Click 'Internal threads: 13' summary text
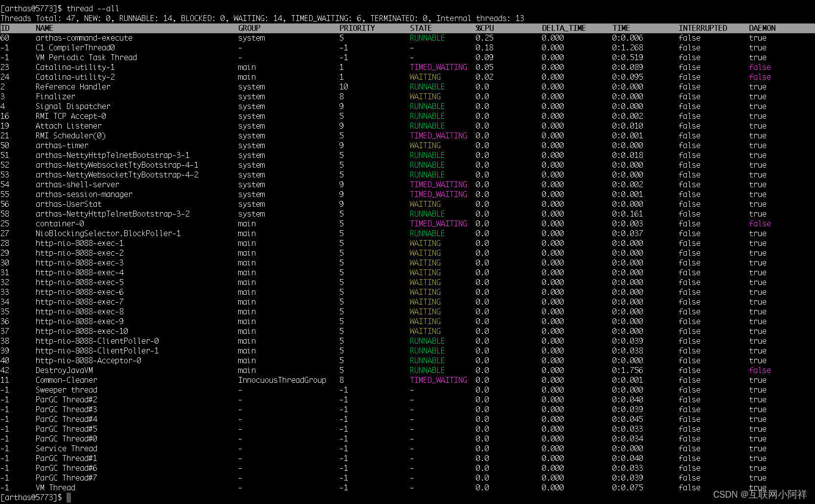Viewport: 815px width, 504px height. [480, 18]
